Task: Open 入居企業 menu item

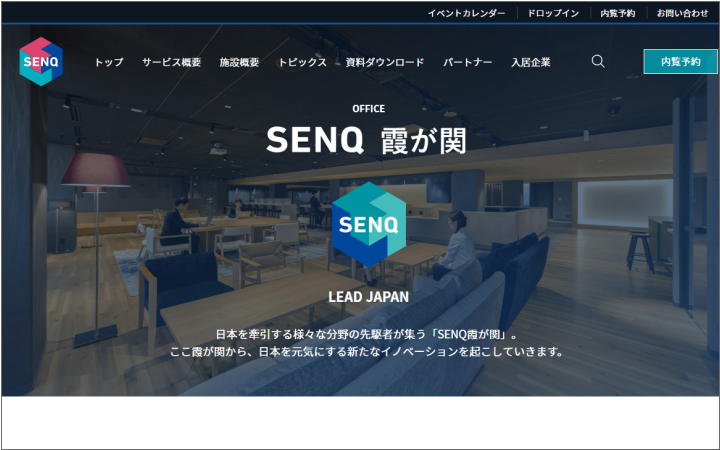Action: [x=531, y=62]
